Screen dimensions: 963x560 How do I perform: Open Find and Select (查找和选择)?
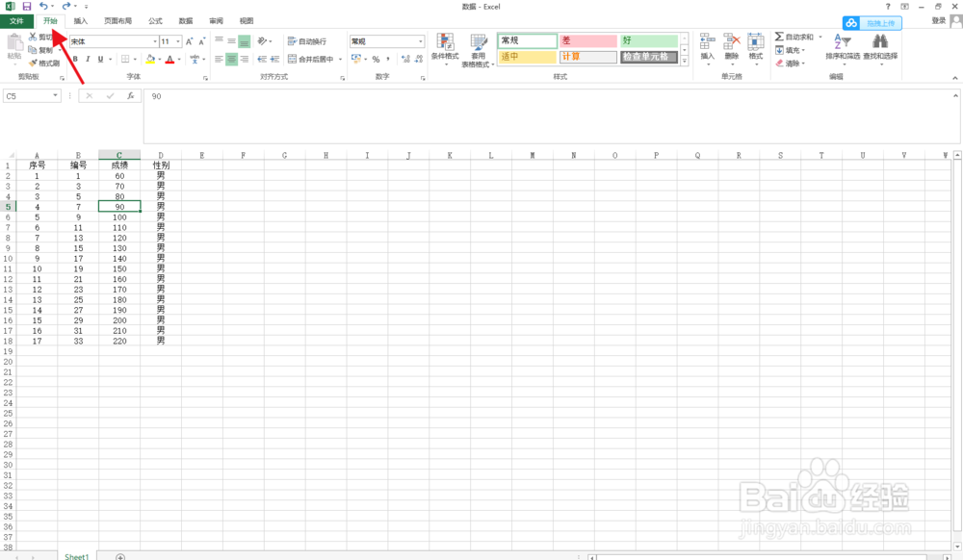pos(880,49)
